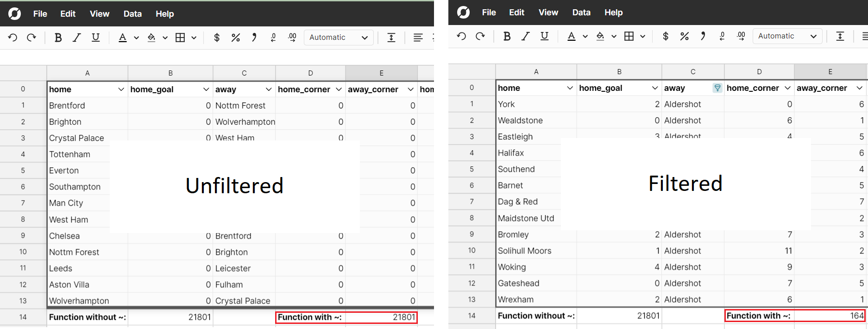The width and height of the screenshot is (868, 329).
Task: Click the increase decimal icon in the left toolbar
Action: click(292, 38)
